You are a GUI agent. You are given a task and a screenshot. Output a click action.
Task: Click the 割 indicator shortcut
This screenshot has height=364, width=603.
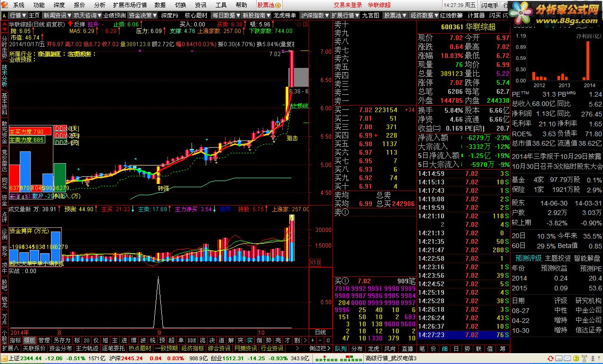[x=297, y=340]
